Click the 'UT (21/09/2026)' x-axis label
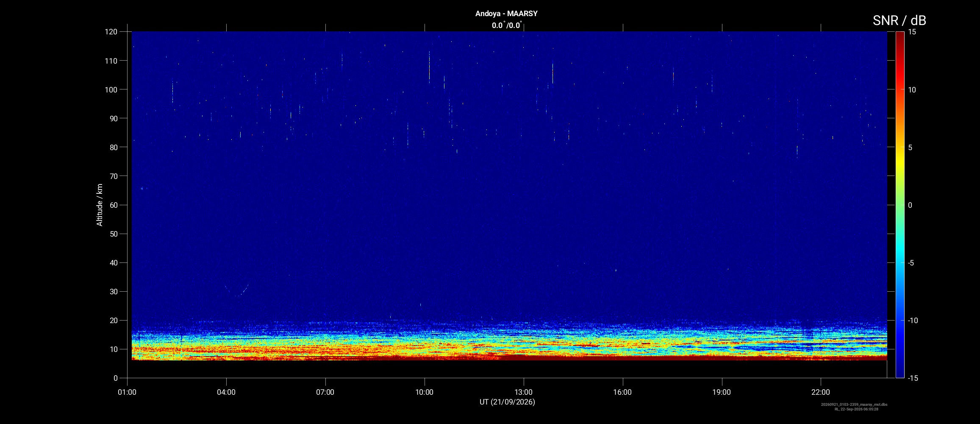 coord(507,402)
